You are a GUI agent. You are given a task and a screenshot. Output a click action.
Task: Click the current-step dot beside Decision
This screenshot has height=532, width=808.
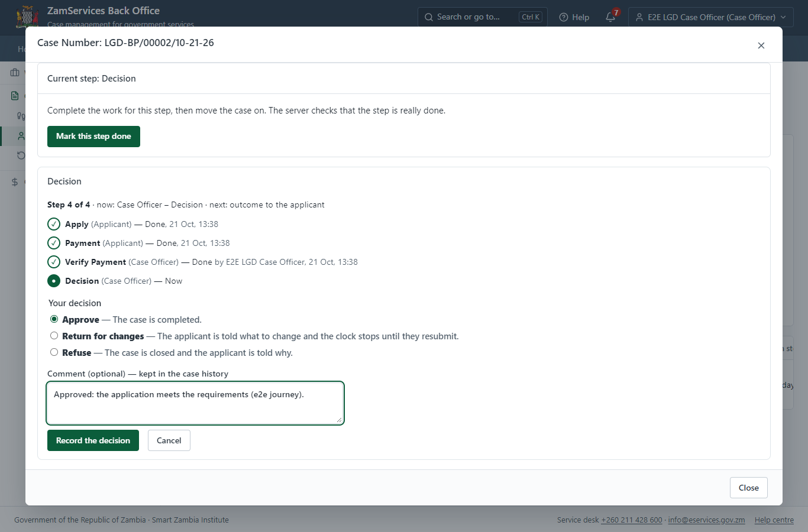(x=54, y=281)
